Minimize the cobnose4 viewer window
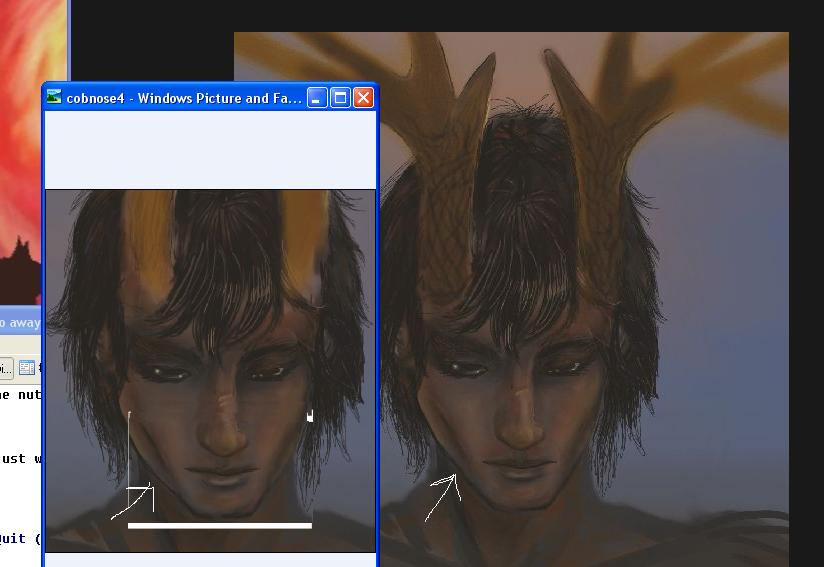824x567 pixels. coord(317,97)
